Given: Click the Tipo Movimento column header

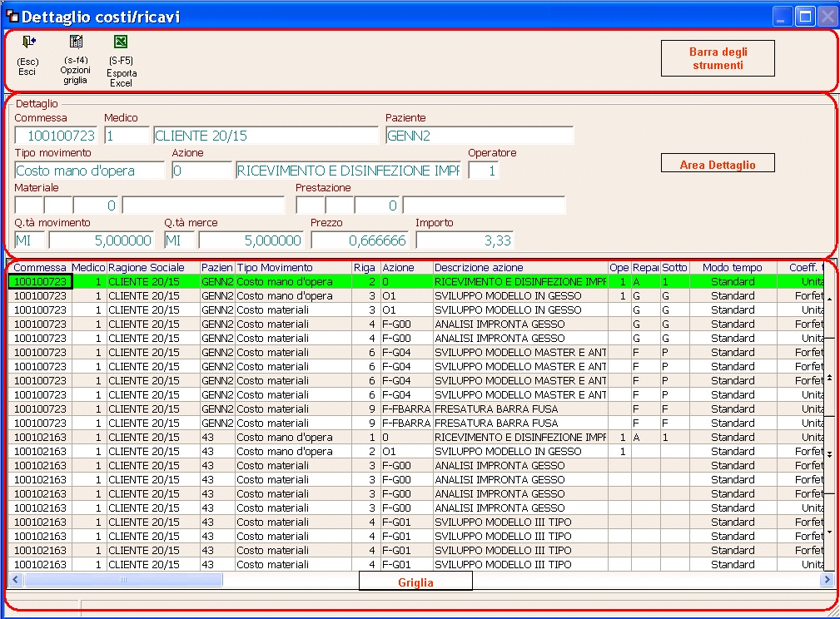Looking at the screenshot, I should tap(294, 267).
